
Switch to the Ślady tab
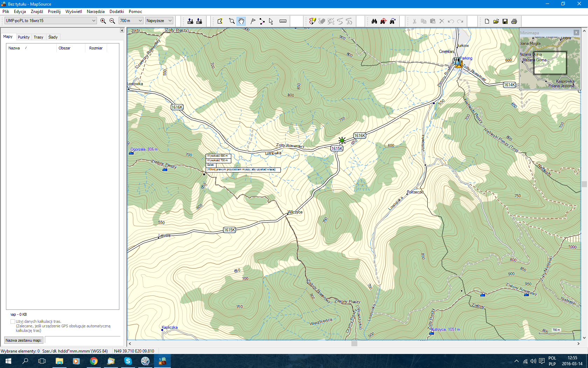coord(53,37)
